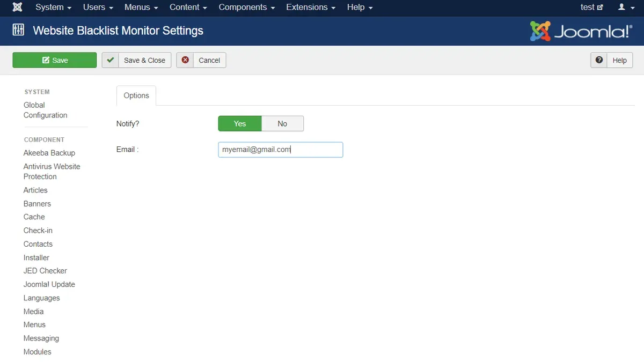Click the green Save button
Viewport: 644px width, 362px height.
click(55, 60)
